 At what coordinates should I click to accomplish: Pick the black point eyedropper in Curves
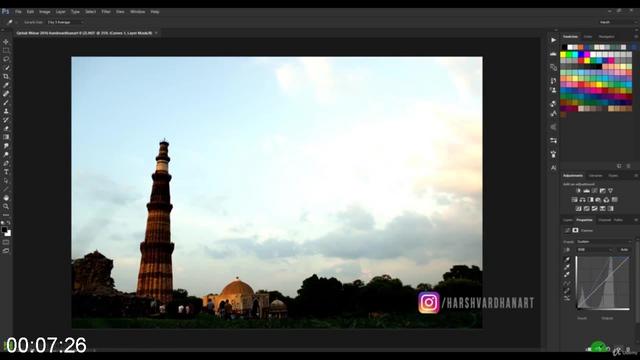pyautogui.click(x=567, y=260)
